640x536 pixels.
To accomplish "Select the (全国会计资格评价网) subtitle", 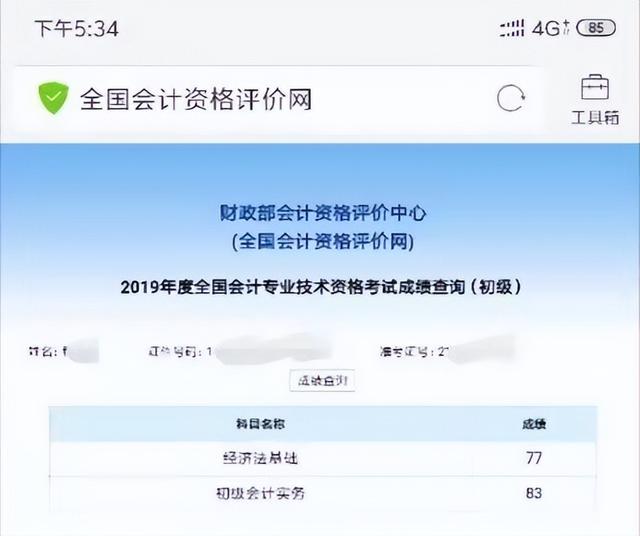I will pyautogui.click(x=323, y=242).
